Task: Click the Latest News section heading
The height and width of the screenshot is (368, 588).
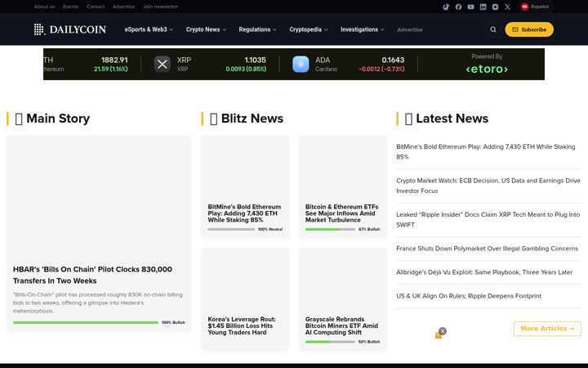Action: [447, 119]
